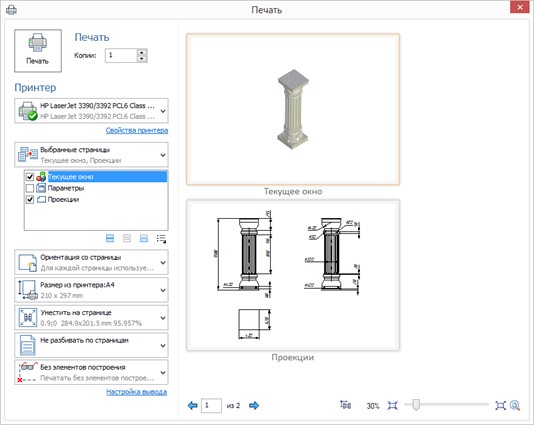Uncheck the Текущее окно checkbox

(x=30, y=177)
